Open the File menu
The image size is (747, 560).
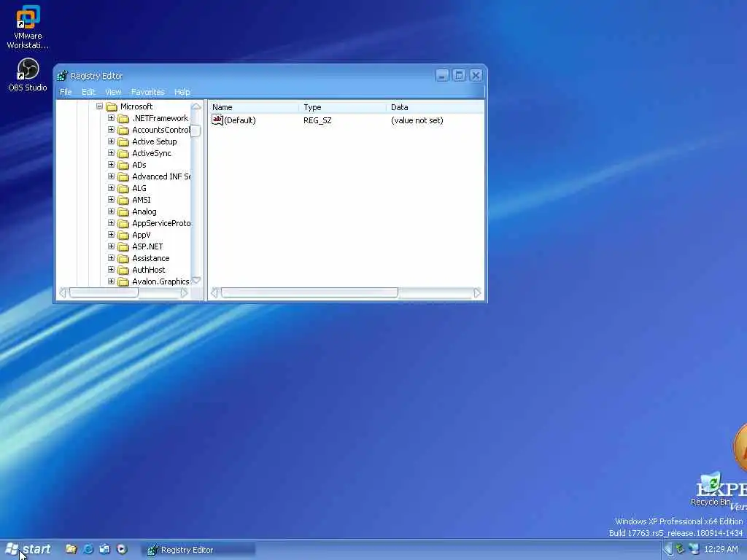[x=66, y=92]
